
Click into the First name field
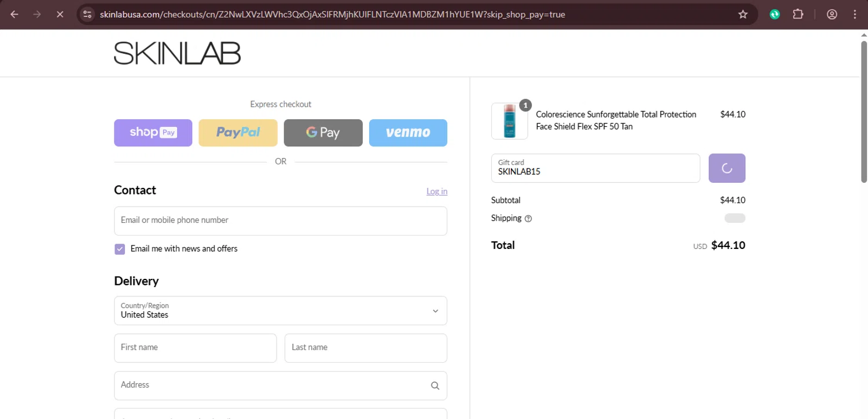(195, 348)
